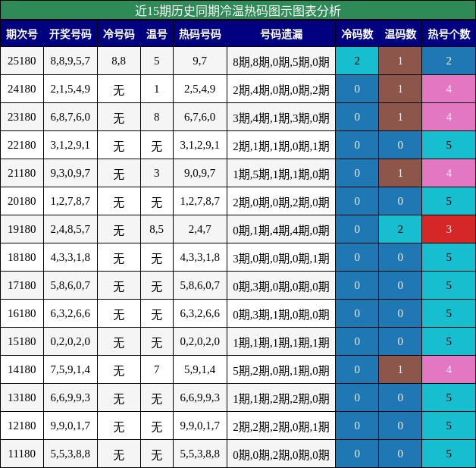Click omission cell 1期,5期,1期,1期,0期

point(281,174)
